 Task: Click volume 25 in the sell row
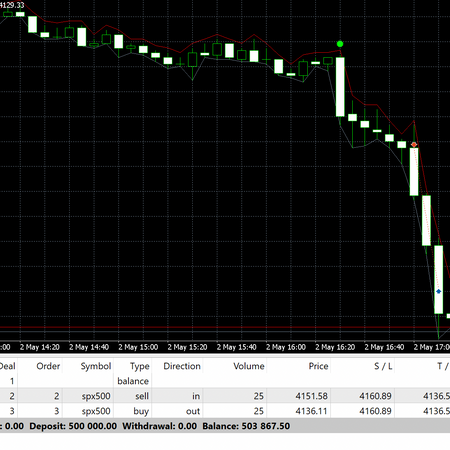point(259,396)
